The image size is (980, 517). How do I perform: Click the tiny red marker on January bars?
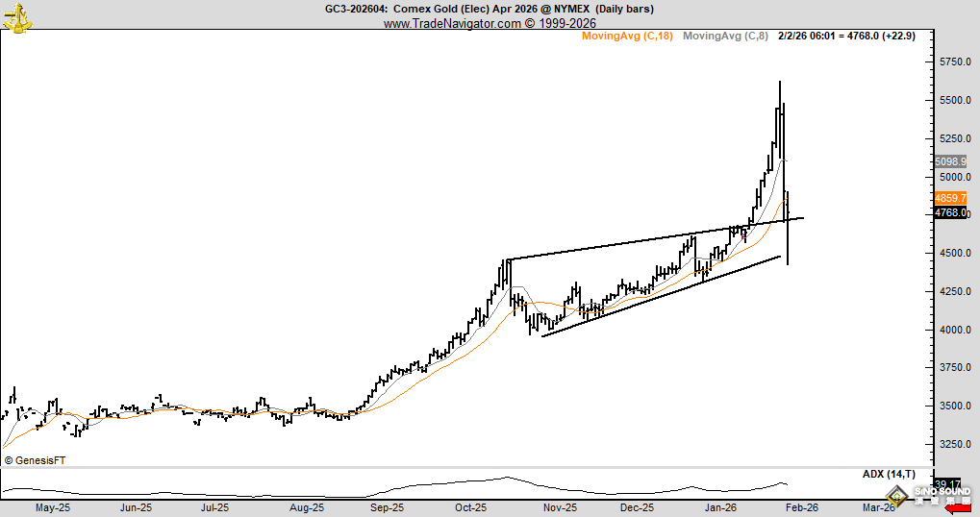742,236
